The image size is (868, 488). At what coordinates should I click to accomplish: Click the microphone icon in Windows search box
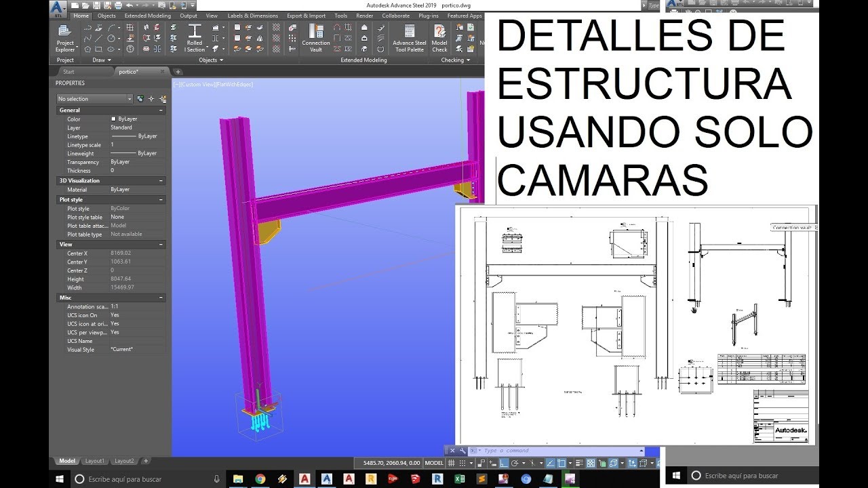[216, 479]
